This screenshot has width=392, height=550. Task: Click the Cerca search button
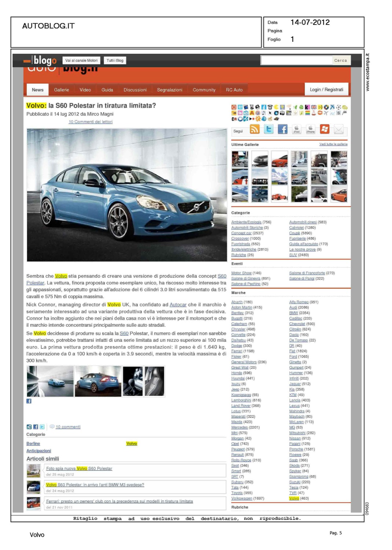click(x=341, y=60)
